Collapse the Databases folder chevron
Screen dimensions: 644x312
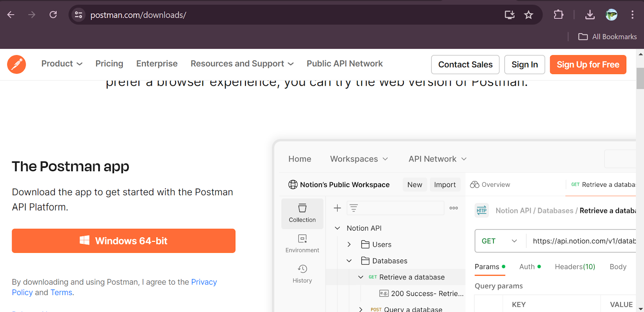coord(349,261)
